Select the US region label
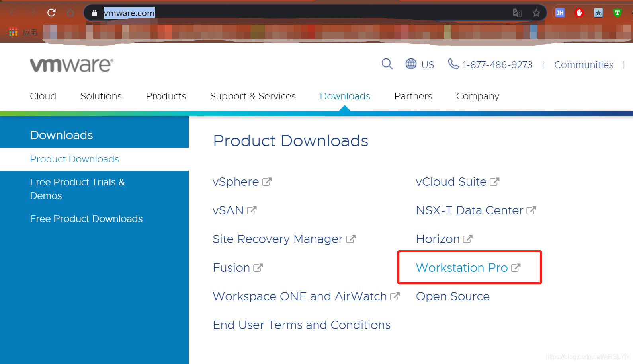 [428, 64]
